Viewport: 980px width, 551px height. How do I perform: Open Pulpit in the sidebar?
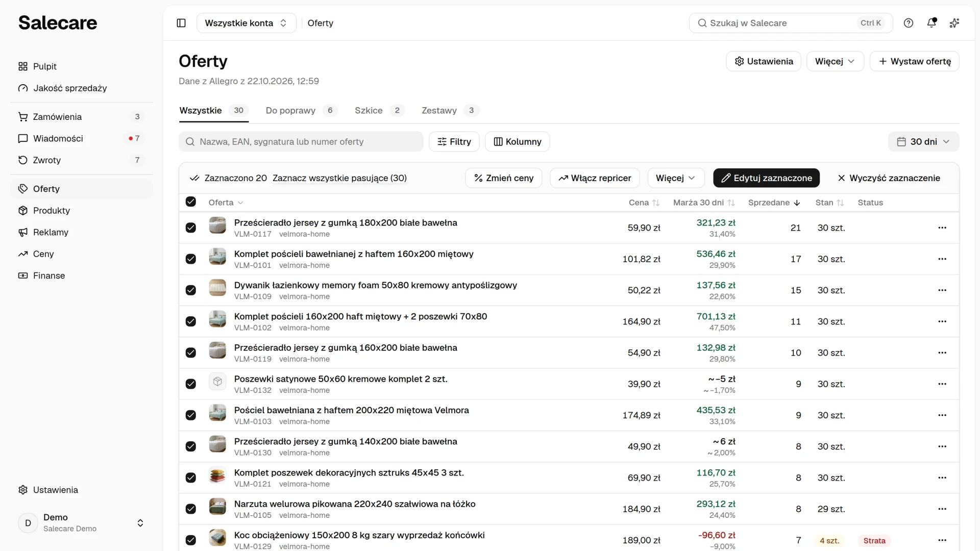coord(82,66)
